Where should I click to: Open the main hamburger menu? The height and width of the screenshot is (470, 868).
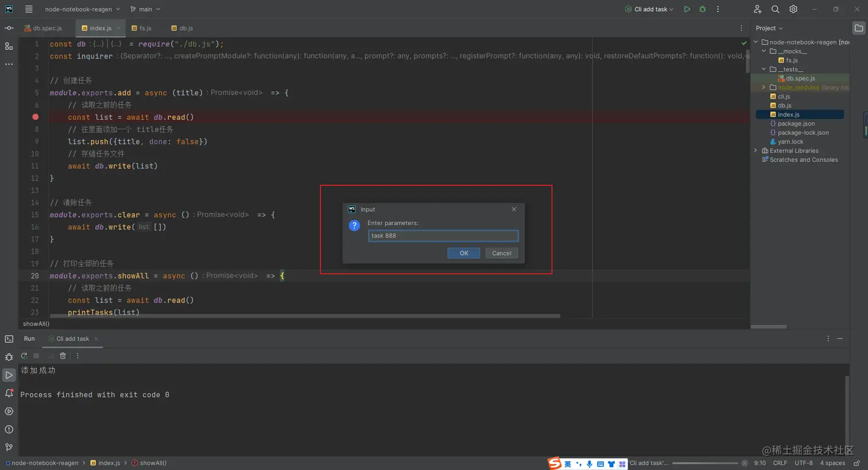tap(29, 9)
